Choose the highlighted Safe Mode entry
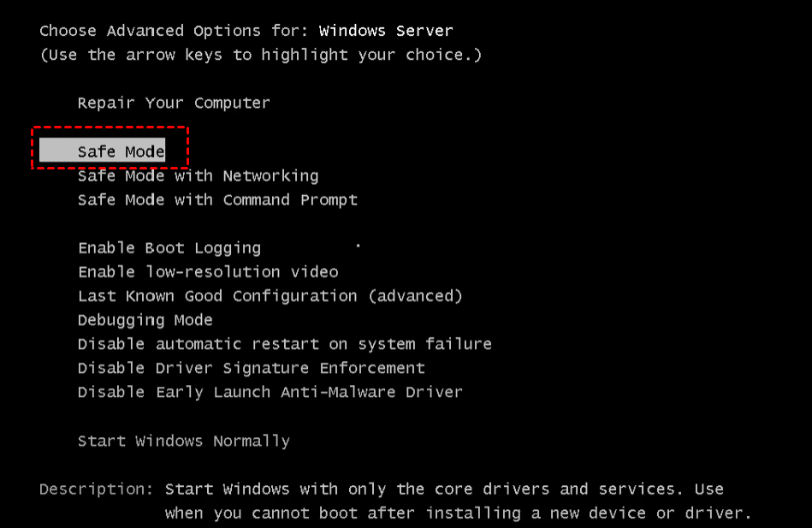 (121, 151)
